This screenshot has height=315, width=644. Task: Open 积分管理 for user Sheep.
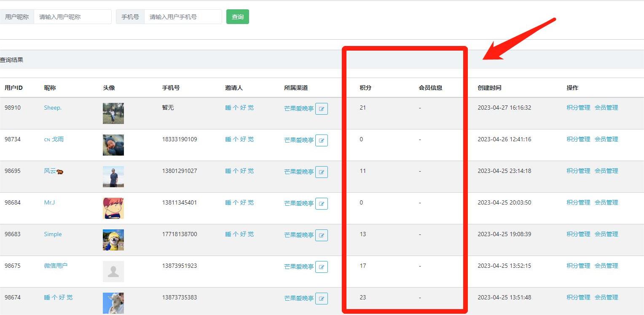(x=578, y=108)
